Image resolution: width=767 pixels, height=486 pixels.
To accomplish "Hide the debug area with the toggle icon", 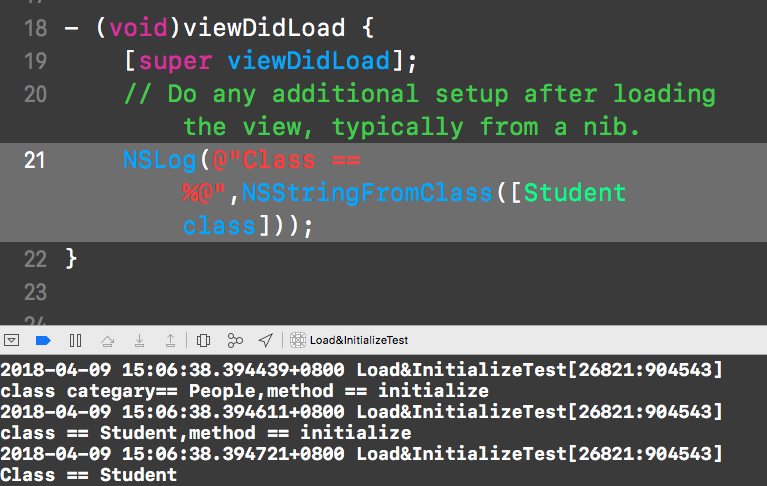I will [x=12, y=340].
